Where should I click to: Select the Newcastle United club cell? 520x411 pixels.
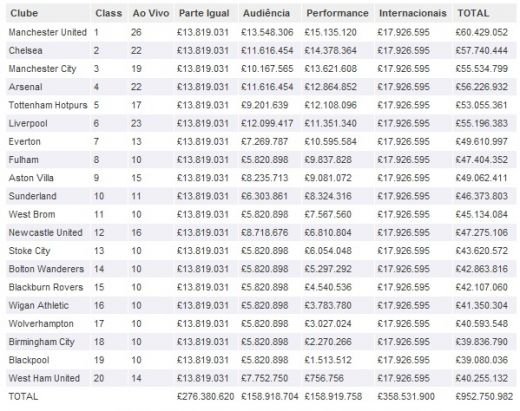click(x=45, y=233)
